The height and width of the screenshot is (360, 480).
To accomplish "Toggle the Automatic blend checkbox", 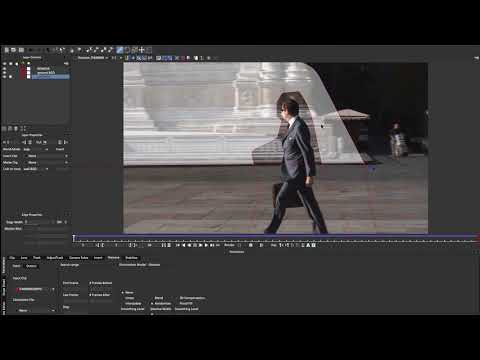I will tap(152, 303).
